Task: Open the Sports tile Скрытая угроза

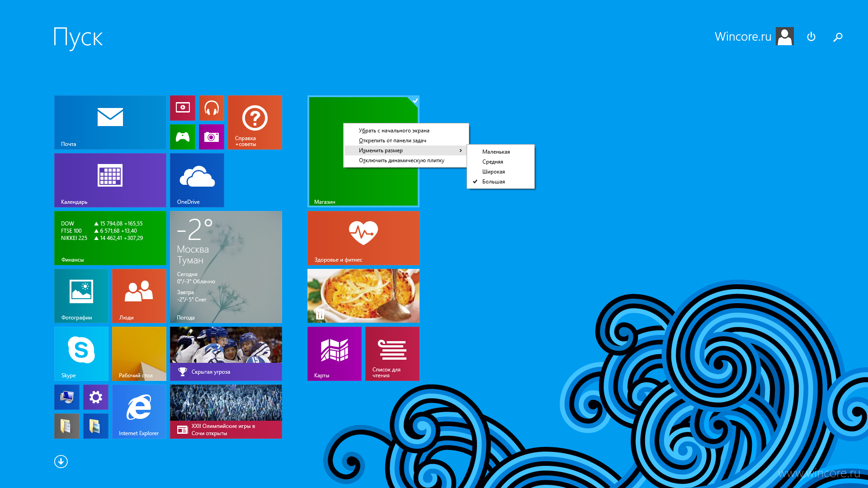Action: [x=226, y=353]
